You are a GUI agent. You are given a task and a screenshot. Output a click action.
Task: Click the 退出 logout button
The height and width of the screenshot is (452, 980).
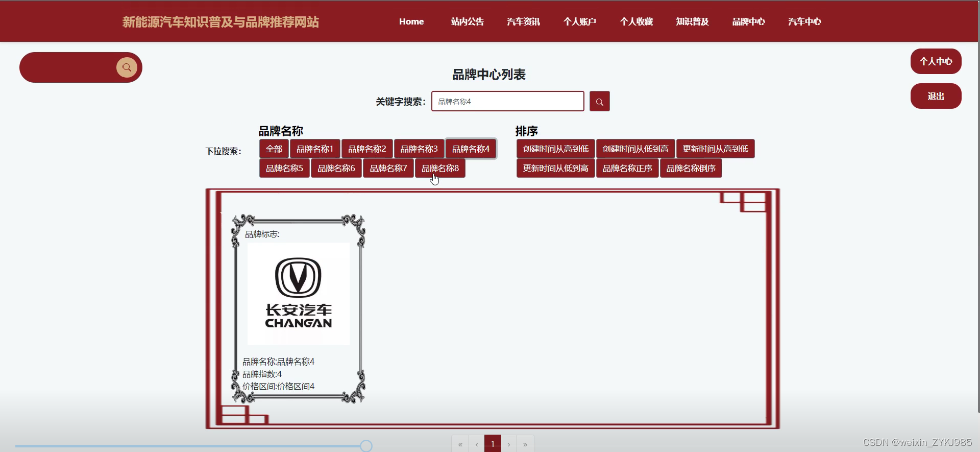click(936, 96)
